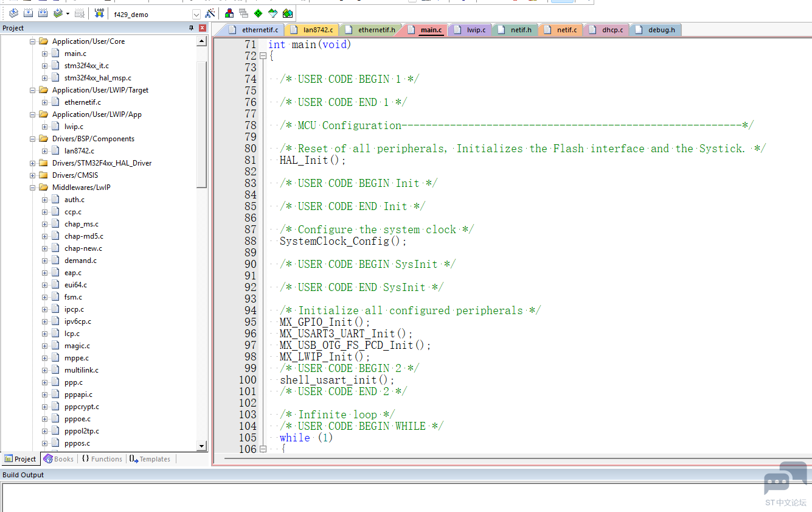
Task: Switch to the debug.h editor tab
Action: click(656, 30)
